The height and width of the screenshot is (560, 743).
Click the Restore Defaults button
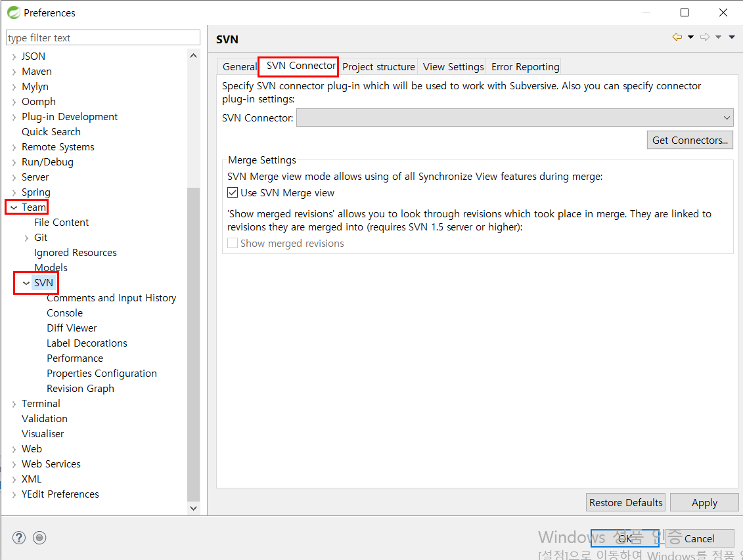point(625,503)
